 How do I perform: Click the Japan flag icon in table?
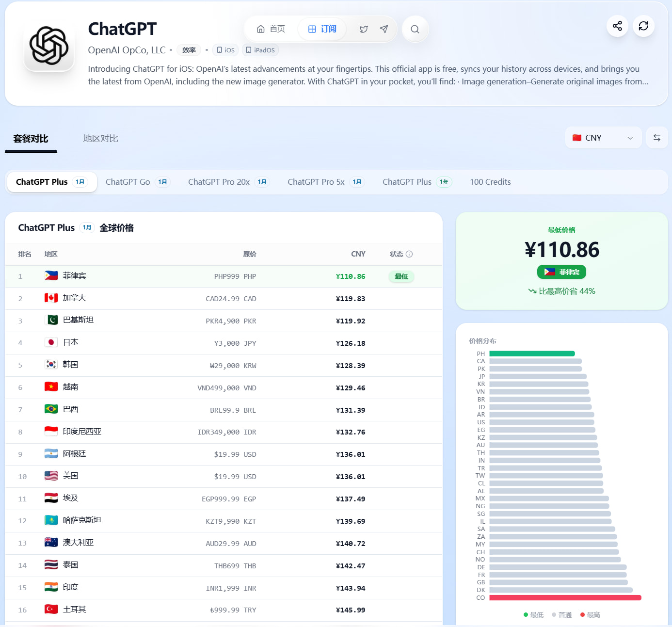pyautogui.click(x=51, y=342)
